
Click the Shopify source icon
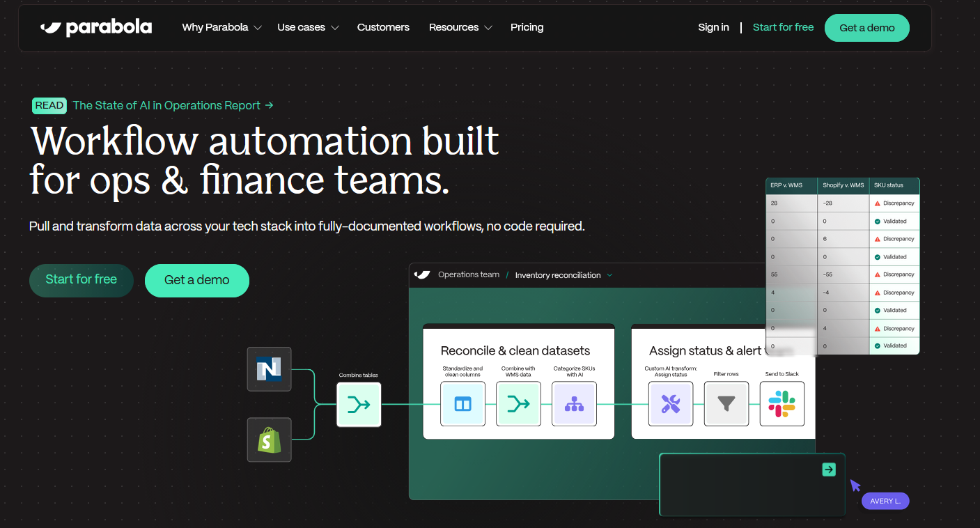coord(269,440)
